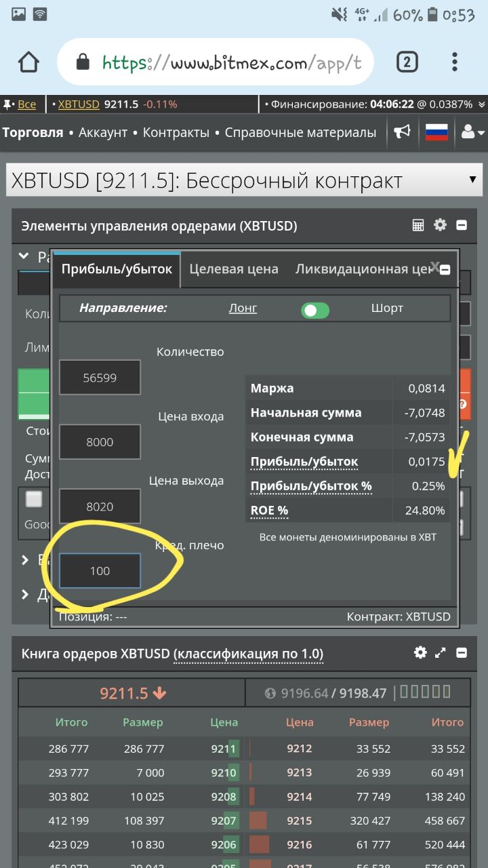The height and width of the screenshot is (868, 488).
Task: Open the user account icon menu
Action: [x=472, y=132]
